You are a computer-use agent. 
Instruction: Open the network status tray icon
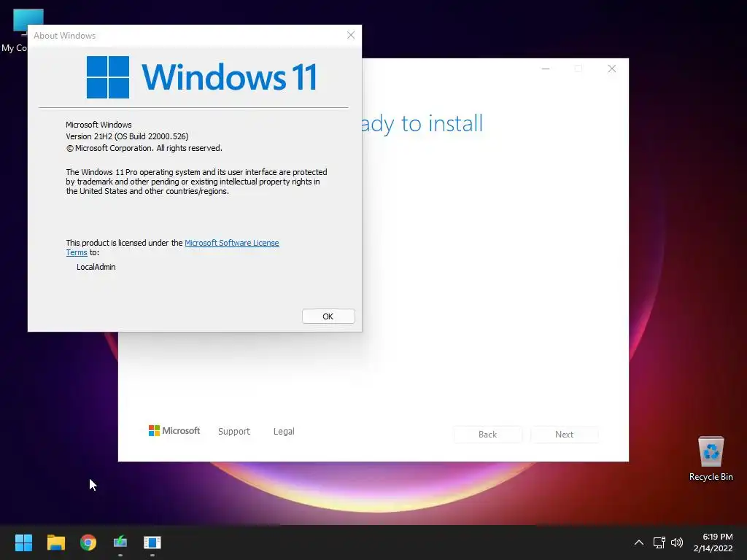point(659,542)
